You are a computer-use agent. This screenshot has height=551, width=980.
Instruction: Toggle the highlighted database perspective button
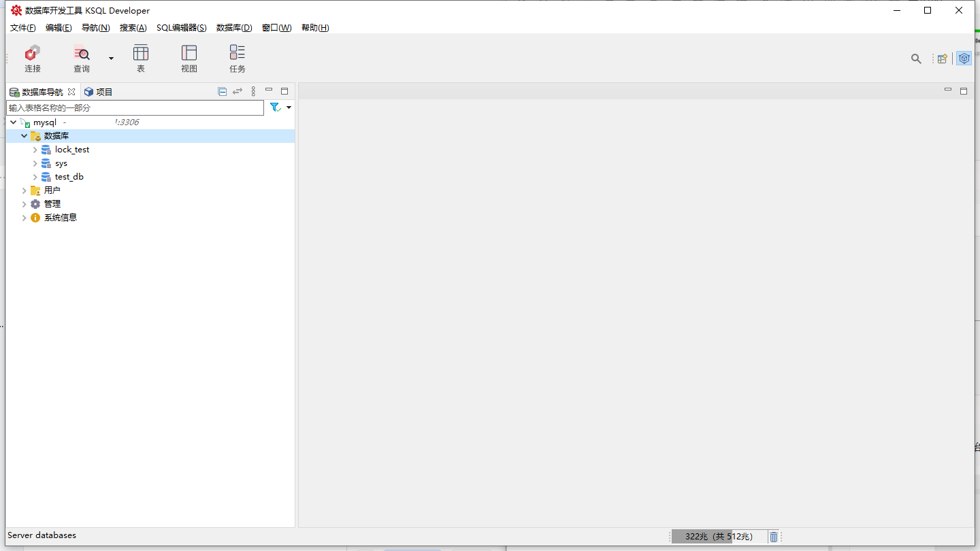[x=964, y=59]
